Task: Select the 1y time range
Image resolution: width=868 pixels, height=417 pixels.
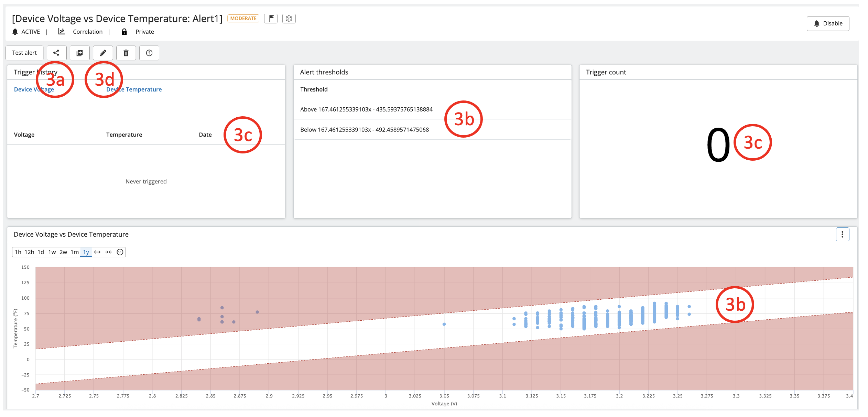Action: (86, 252)
